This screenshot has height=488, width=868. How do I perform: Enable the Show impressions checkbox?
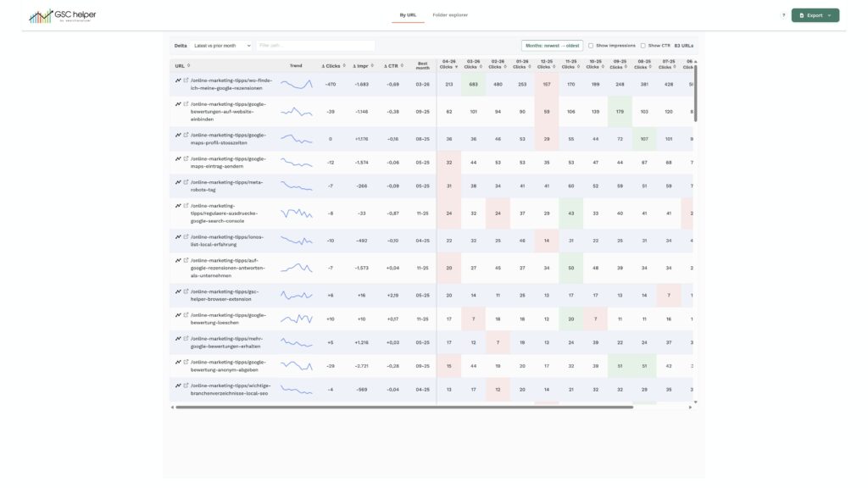click(591, 46)
